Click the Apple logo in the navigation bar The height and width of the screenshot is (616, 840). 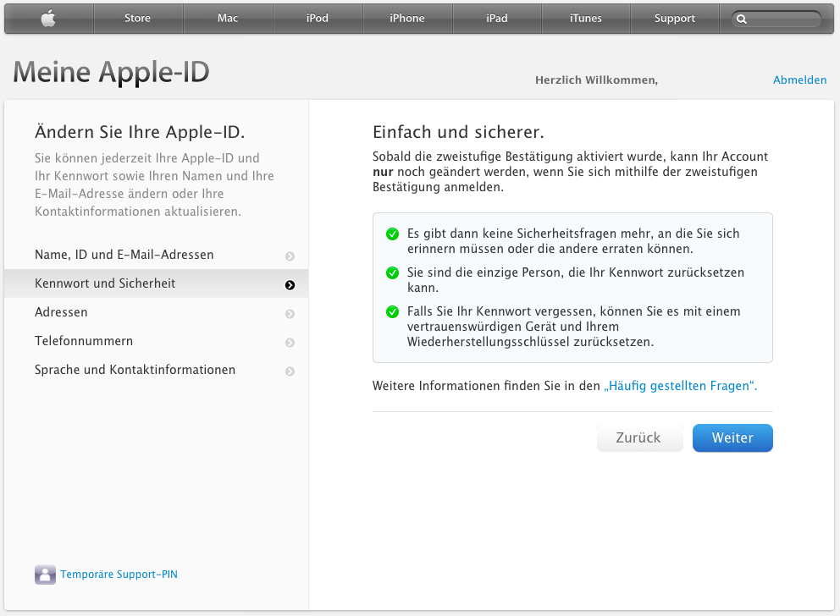(48, 19)
